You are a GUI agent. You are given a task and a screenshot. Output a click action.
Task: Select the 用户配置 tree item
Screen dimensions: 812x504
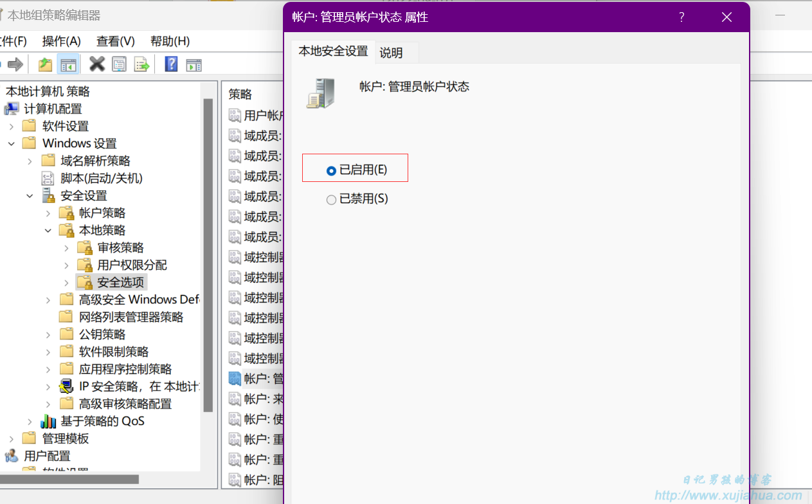coord(47,456)
